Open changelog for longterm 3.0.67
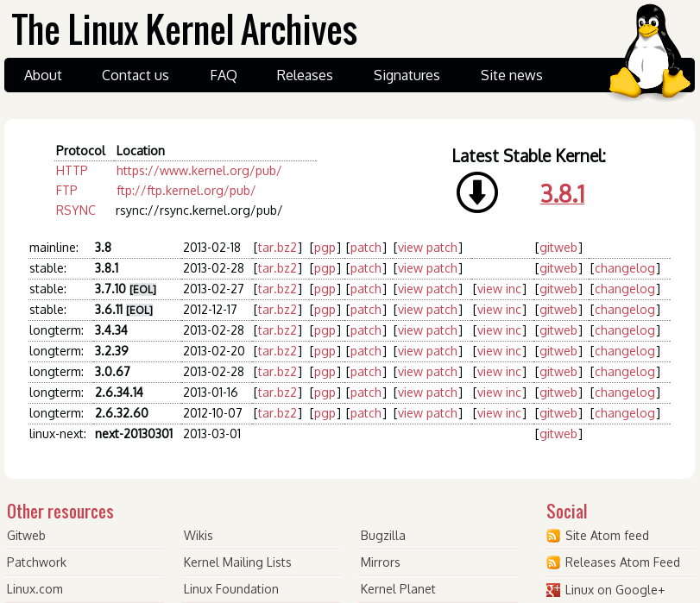The width and height of the screenshot is (700, 603). (x=625, y=372)
